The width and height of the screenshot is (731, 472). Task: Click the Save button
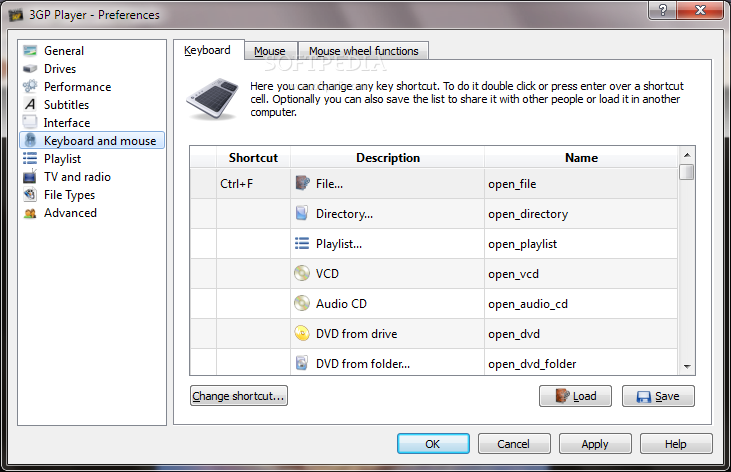point(658,396)
